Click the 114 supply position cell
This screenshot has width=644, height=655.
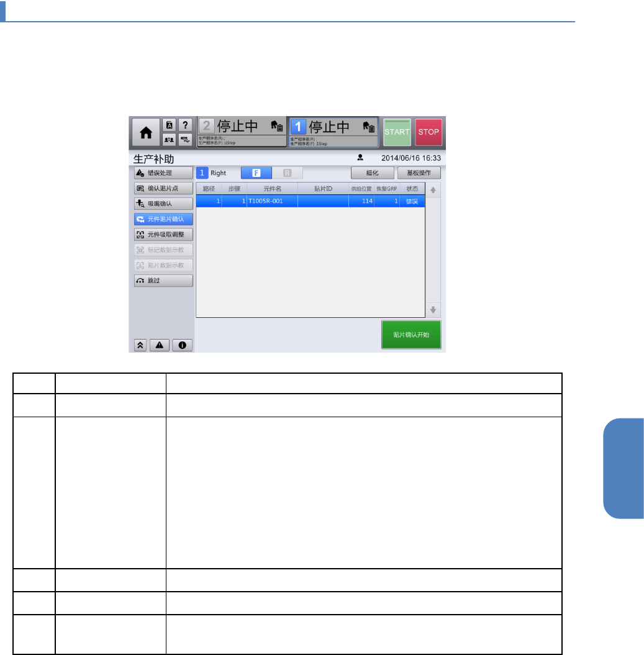(x=361, y=201)
